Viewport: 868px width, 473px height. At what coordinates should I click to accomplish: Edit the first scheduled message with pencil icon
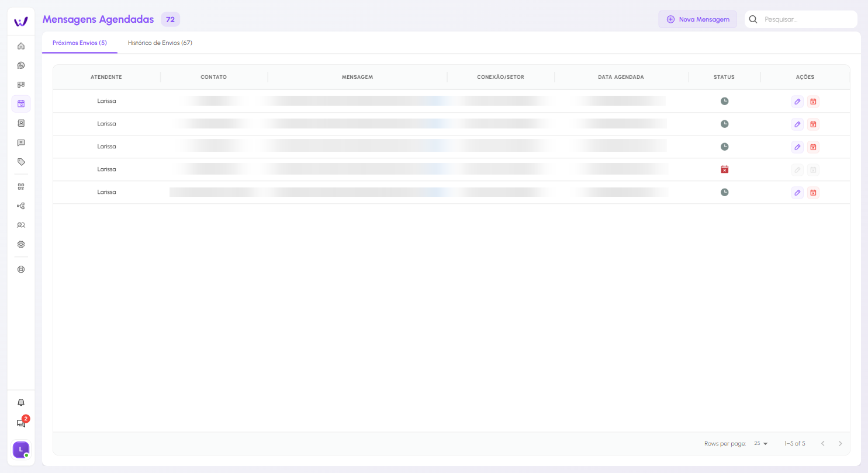[x=797, y=102]
